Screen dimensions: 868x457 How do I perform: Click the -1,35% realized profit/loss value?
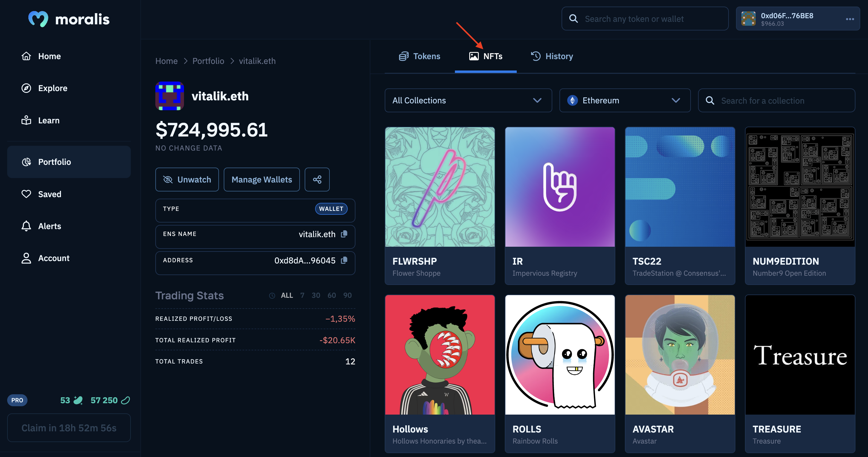pyautogui.click(x=340, y=319)
